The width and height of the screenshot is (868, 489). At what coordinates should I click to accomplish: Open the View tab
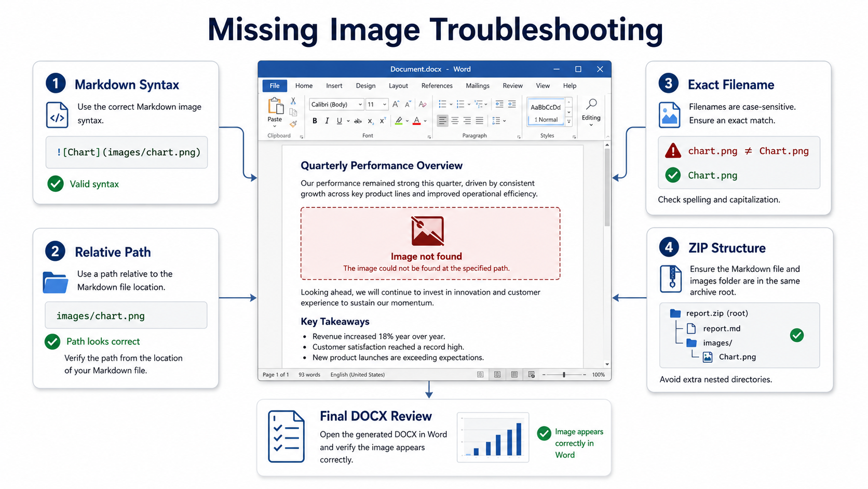pos(543,86)
